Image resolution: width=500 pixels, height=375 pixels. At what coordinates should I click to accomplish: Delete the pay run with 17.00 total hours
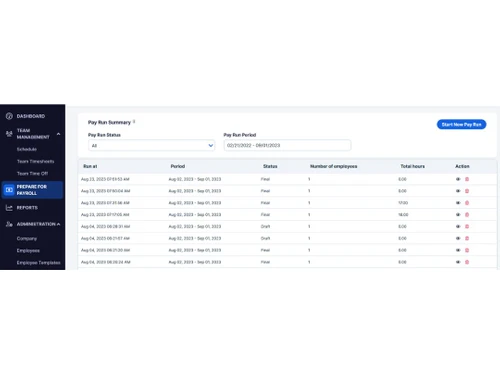467,203
